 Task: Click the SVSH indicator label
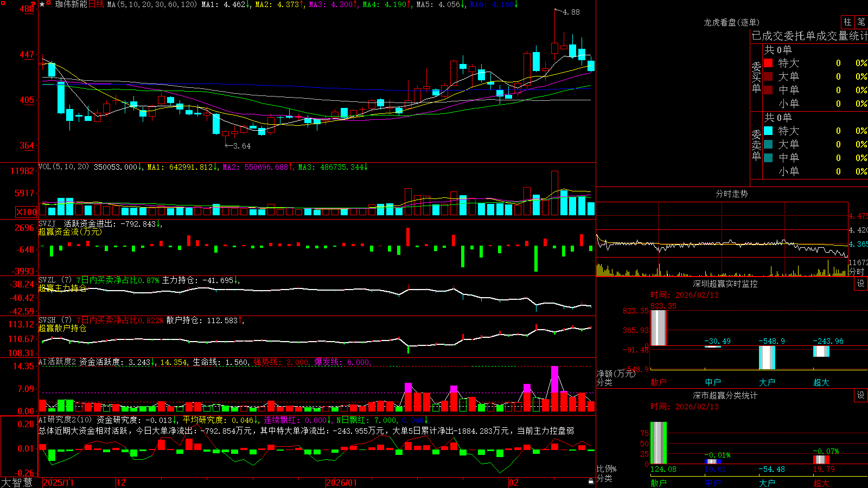tap(47, 320)
